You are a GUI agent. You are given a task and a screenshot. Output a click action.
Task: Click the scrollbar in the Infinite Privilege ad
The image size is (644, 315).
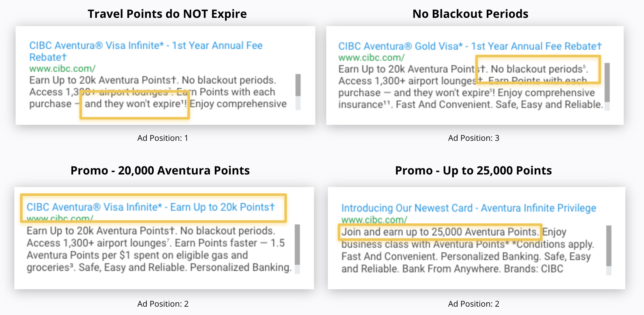coord(609,246)
